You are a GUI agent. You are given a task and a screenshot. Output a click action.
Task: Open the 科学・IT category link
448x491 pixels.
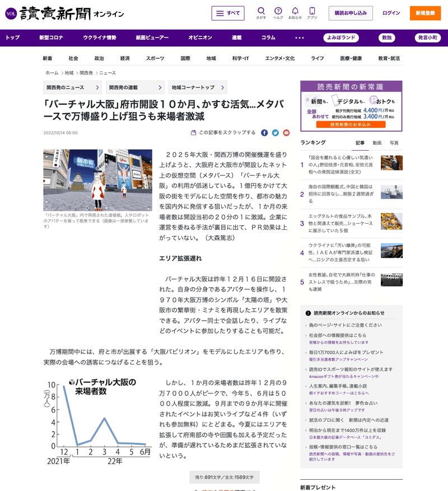point(241,58)
